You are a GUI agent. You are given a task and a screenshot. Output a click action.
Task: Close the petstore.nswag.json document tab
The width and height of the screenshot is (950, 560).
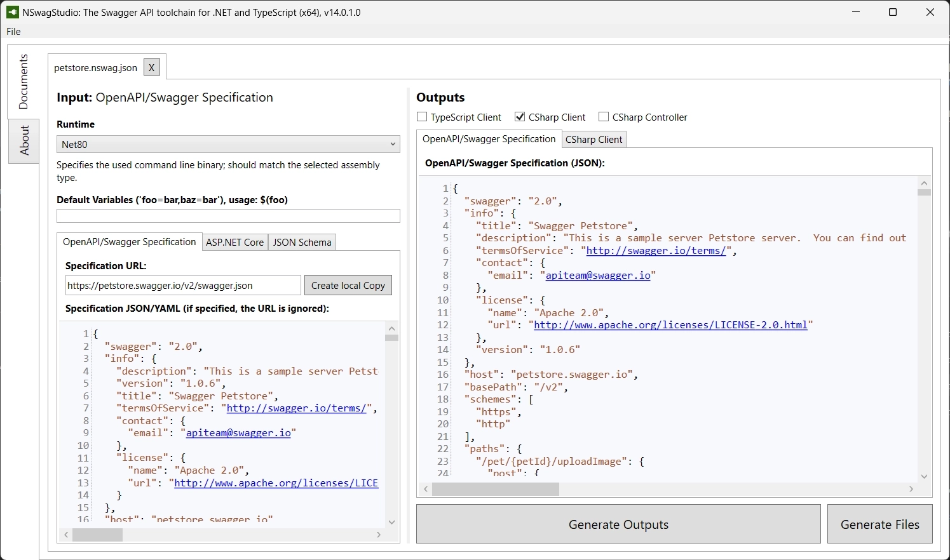point(151,67)
